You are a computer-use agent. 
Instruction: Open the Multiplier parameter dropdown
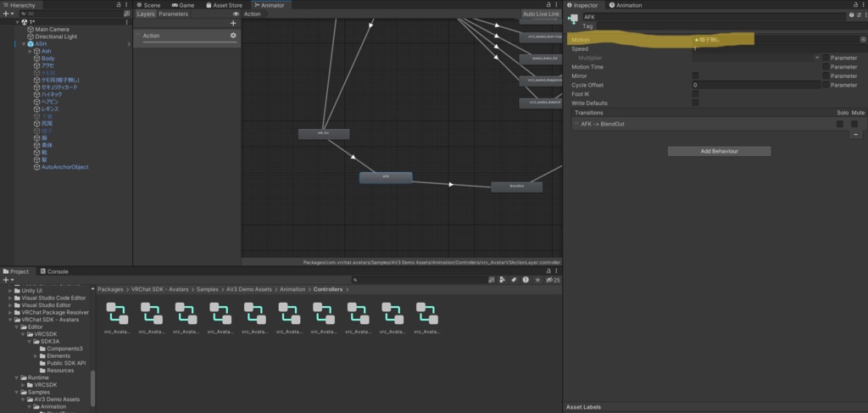pyautogui.click(x=756, y=58)
